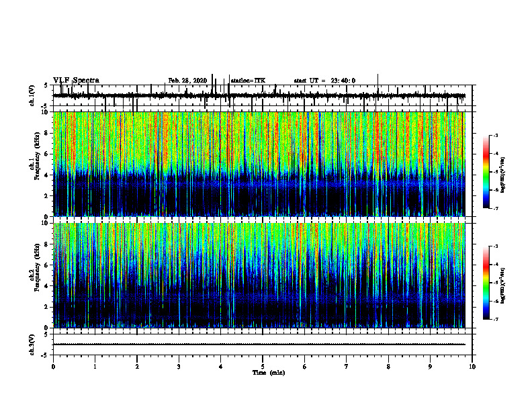Image resolution: width=532 pixels, height=411 pixels.
Task: Click the "10" tick on the Time axis
Action: coord(472,367)
